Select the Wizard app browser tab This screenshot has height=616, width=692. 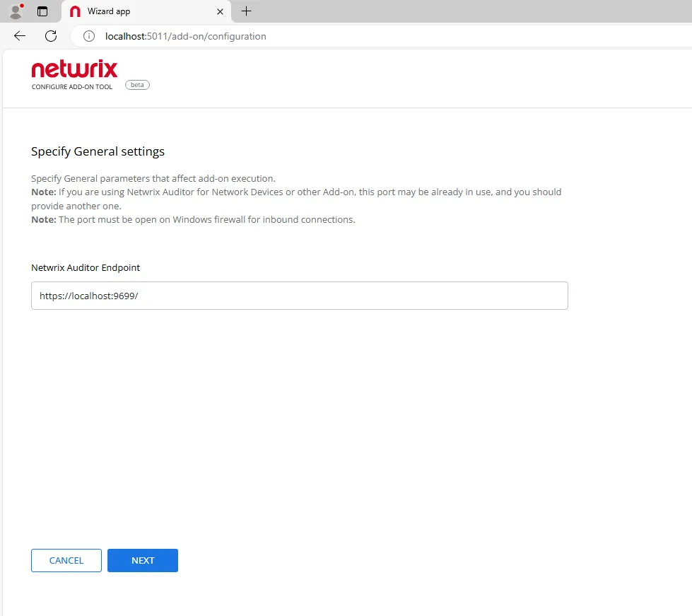pos(146,11)
